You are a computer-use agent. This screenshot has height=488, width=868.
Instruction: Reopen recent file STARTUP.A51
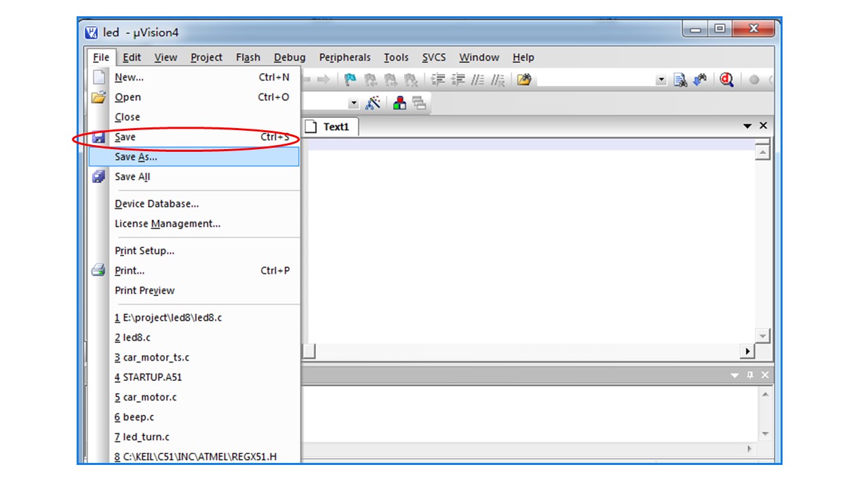tap(194, 377)
